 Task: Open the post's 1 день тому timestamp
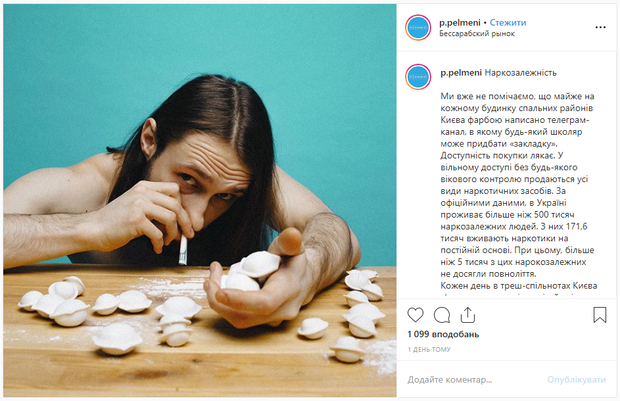(x=429, y=350)
